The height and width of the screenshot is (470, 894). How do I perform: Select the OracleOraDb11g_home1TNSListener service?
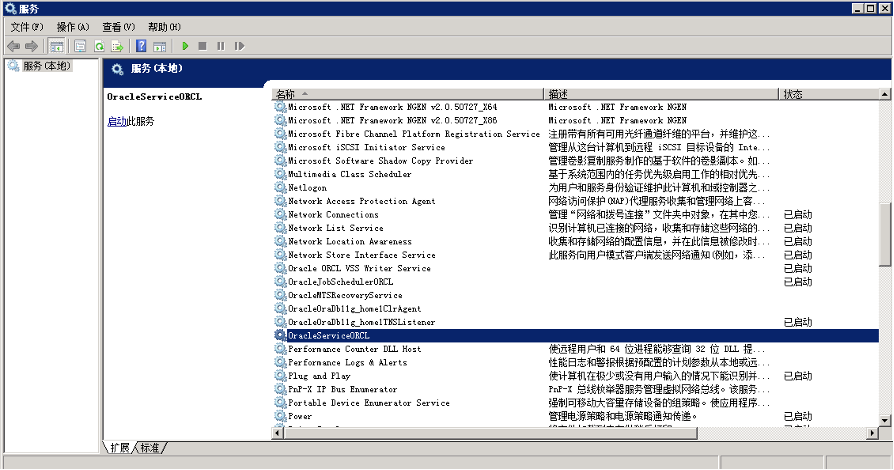576,322
